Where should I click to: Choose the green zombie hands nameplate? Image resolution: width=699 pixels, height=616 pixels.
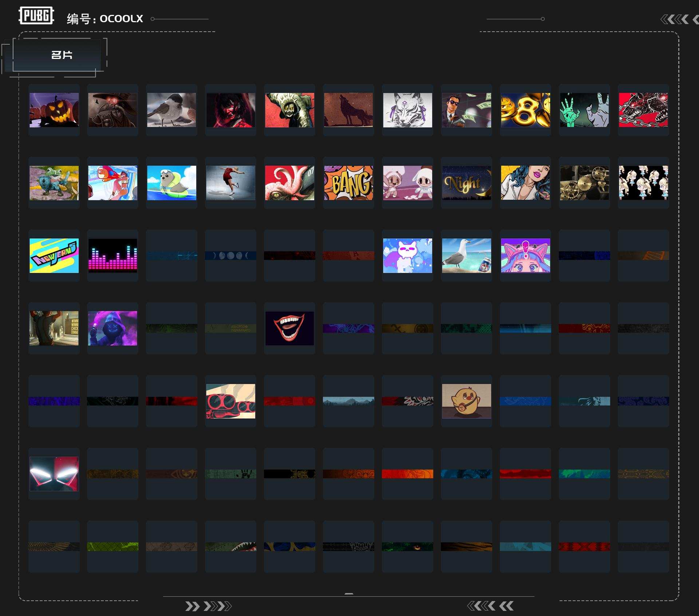584,110
